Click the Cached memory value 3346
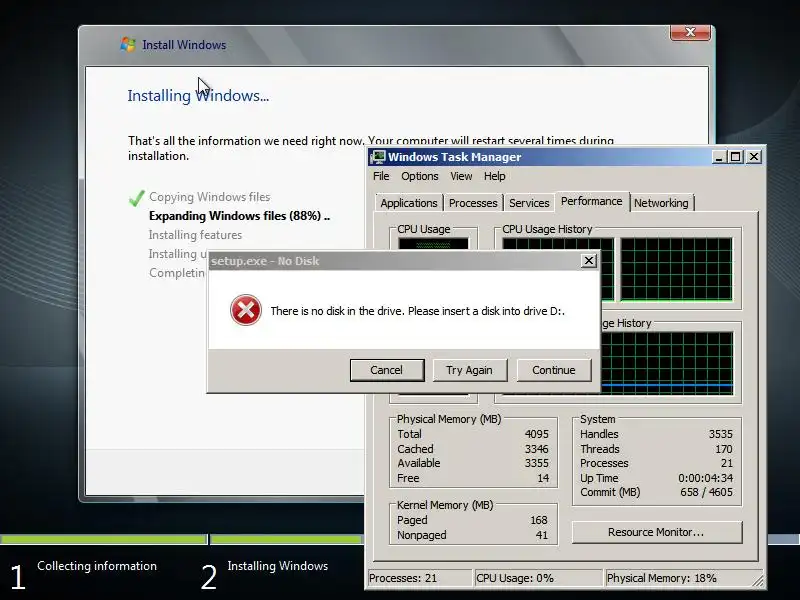This screenshot has height=600, width=800. click(x=537, y=449)
